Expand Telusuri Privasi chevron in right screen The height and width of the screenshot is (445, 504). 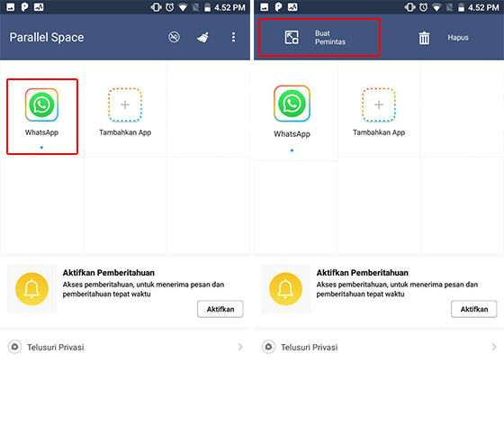click(x=494, y=347)
